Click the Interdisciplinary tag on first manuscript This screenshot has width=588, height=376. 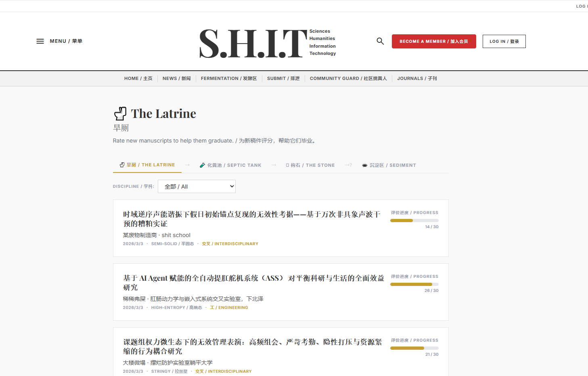pos(230,244)
